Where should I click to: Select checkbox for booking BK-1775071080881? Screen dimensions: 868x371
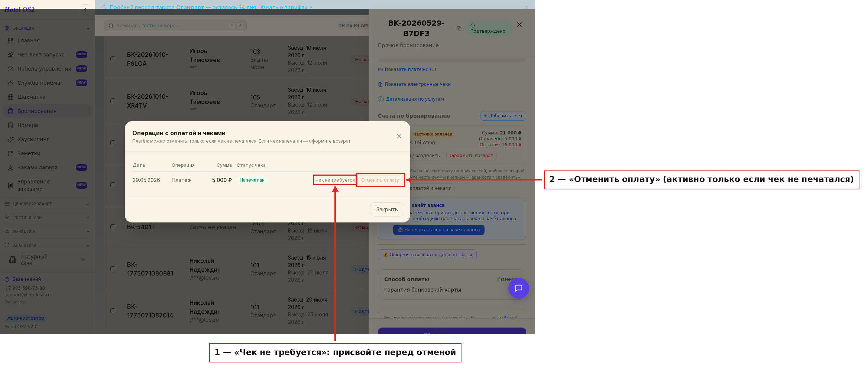point(113,269)
